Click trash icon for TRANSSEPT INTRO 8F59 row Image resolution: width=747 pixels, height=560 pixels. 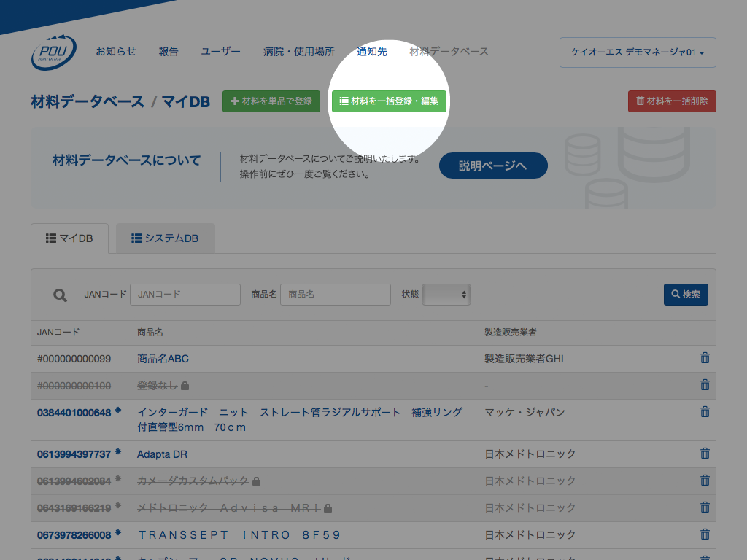705,534
